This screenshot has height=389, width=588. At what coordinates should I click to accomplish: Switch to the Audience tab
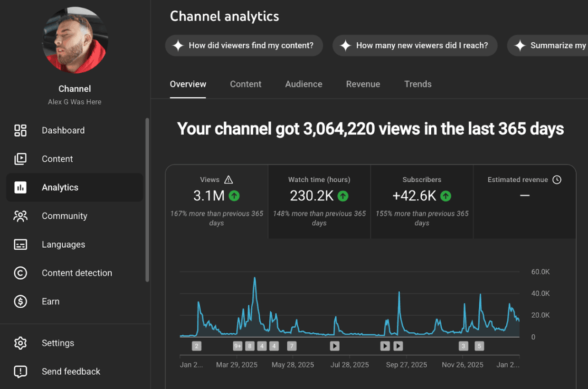[303, 84]
